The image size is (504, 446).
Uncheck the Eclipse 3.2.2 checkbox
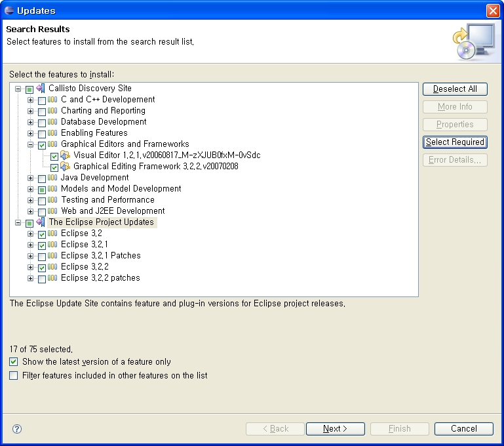pyautogui.click(x=42, y=268)
